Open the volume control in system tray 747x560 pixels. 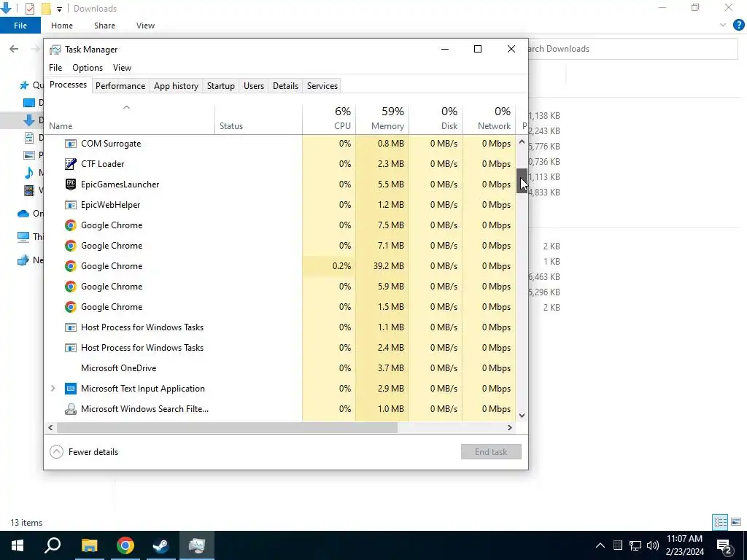(x=653, y=545)
